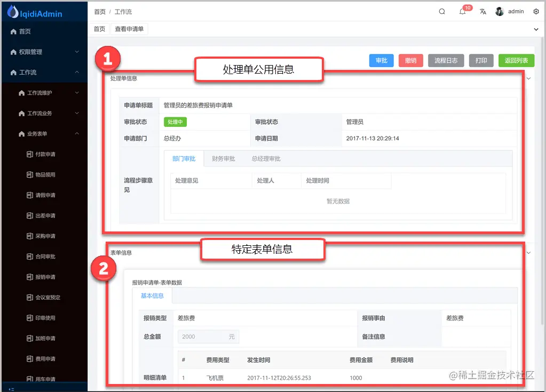Open the search magnifier icon
The width and height of the screenshot is (546, 392).
pyautogui.click(x=442, y=12)
